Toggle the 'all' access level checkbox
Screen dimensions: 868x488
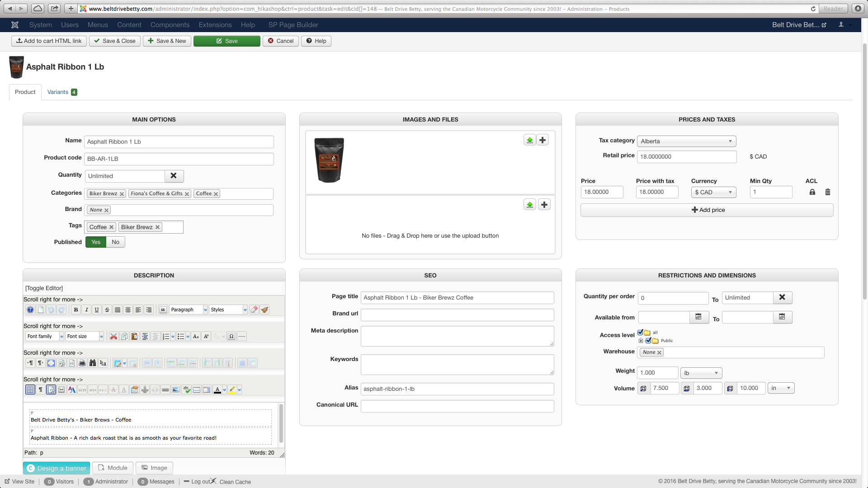[641, 332]
